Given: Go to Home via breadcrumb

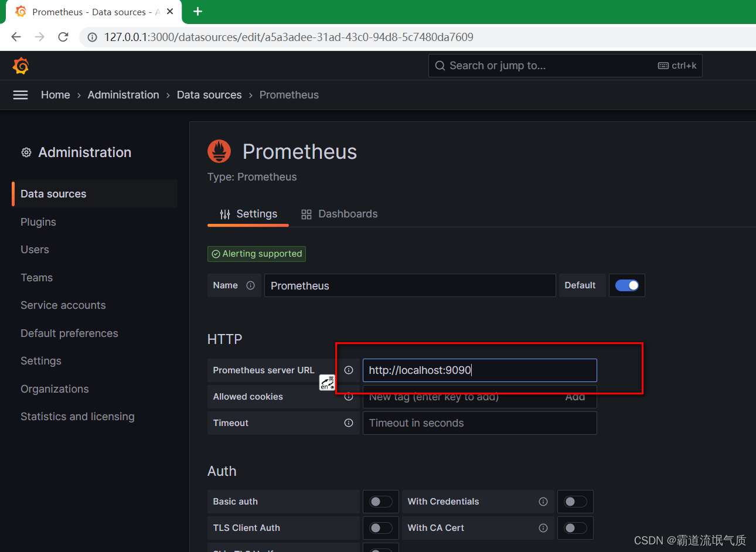Looking at the screenshot, I should (x=56, y=95).
